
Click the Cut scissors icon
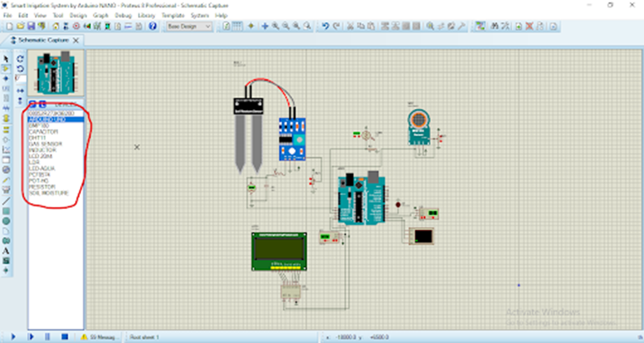350,26
